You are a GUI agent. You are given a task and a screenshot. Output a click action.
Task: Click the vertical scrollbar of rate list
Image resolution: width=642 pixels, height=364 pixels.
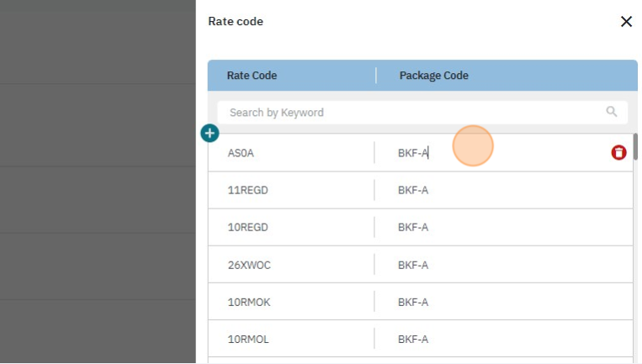point(635,147)
